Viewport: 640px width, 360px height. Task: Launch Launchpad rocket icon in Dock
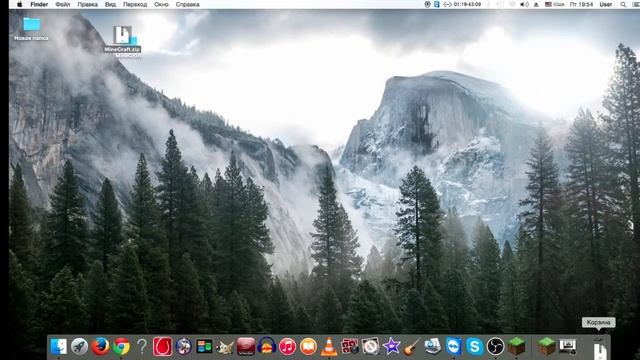pos(80,347)
